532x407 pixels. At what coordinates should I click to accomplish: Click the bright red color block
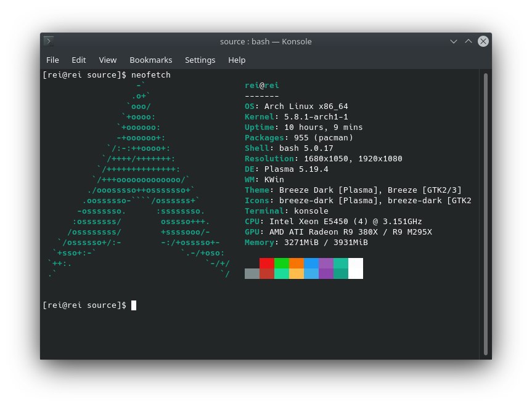[x=267, y=264]
